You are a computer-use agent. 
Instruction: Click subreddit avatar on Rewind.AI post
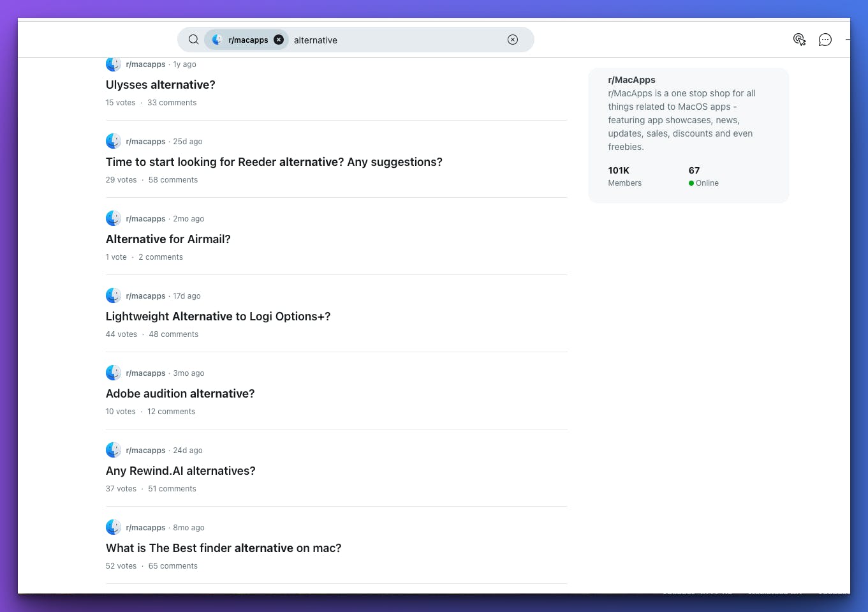[x=114, y=450]
